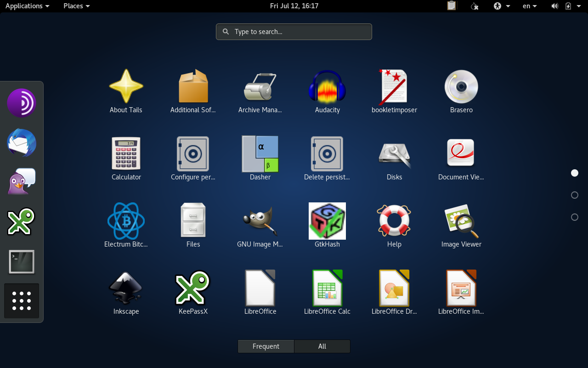Screen dimensions: 588x368
Task: Launch the Disks utility
Action: [394, 158]
